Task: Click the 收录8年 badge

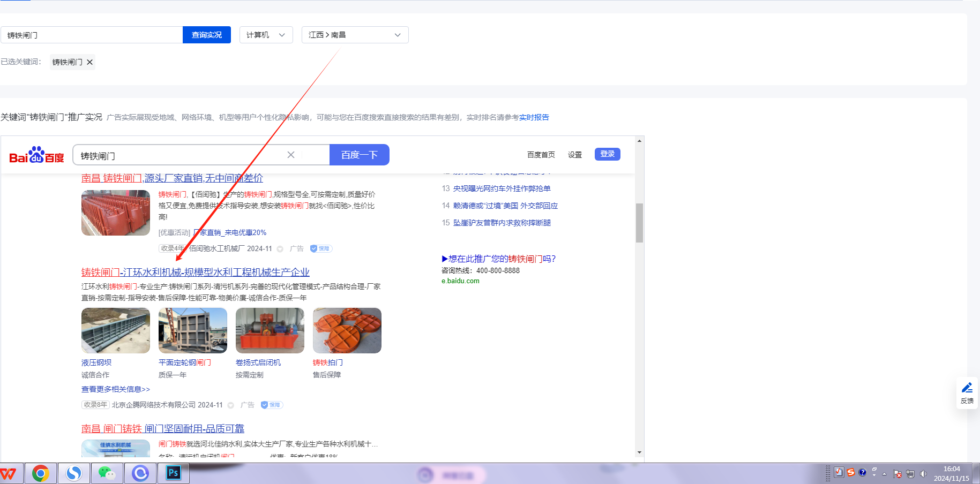Action: pyautogui.click(x=95, y=405)
